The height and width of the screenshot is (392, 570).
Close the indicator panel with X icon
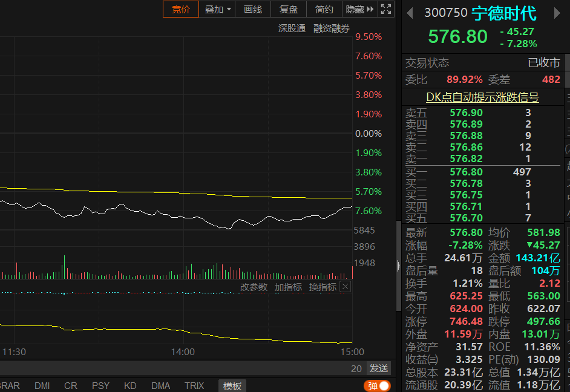[x=345, y=287]
